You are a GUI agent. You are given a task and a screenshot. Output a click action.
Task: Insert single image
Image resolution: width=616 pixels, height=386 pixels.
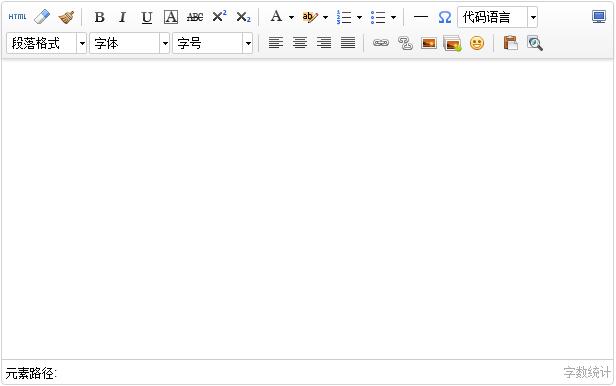point(429,43)
